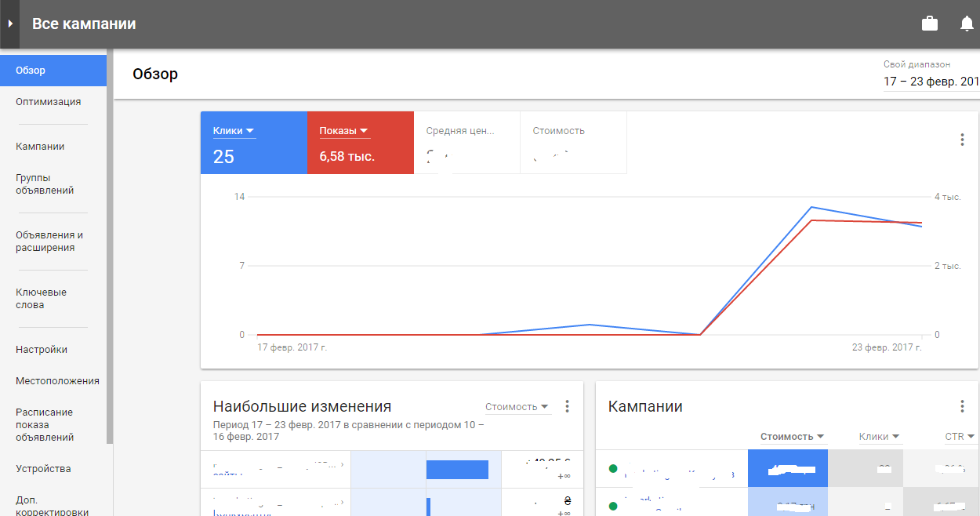Click green status dot of second campaign

pos(613,505)
